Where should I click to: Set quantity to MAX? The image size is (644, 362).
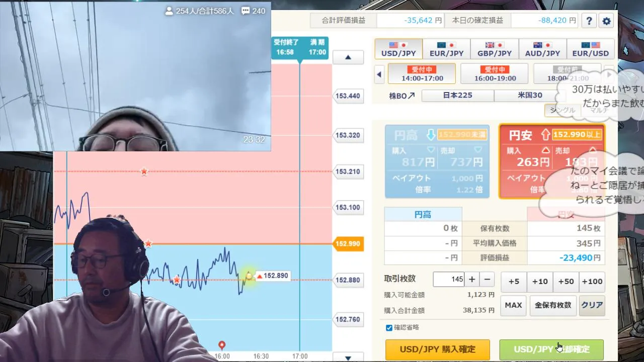click(x=513, y=305)
